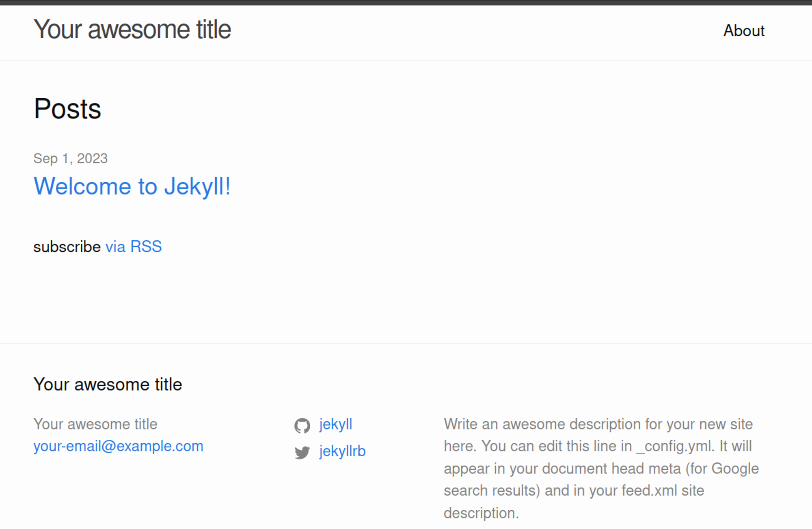The width and height of the screenshot is (812, 529).
Task: Click the your-email@example.com address link
Action: tap(118, 446)
